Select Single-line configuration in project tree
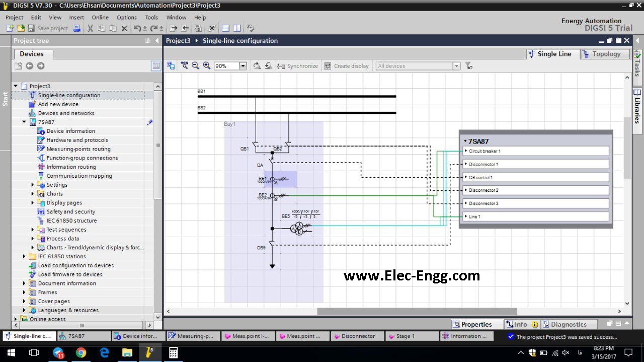The width and height of the screenshot is (644, 362). coord(69,95)
